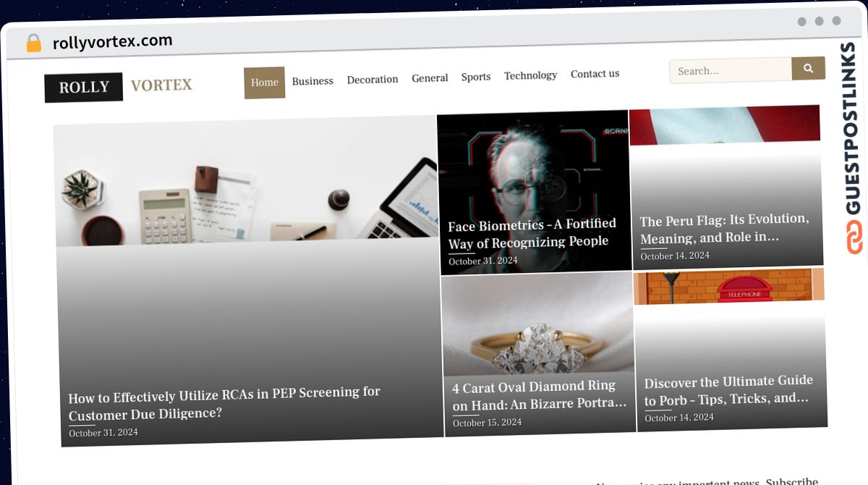The image size is (868, 485).
Task: Navigate to the Technology section
Action: tap(530, 75)
